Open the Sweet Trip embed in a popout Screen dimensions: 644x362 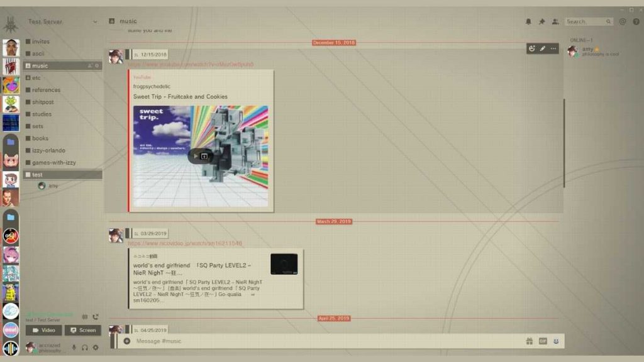pyautogui.click(x=204, y=156)
